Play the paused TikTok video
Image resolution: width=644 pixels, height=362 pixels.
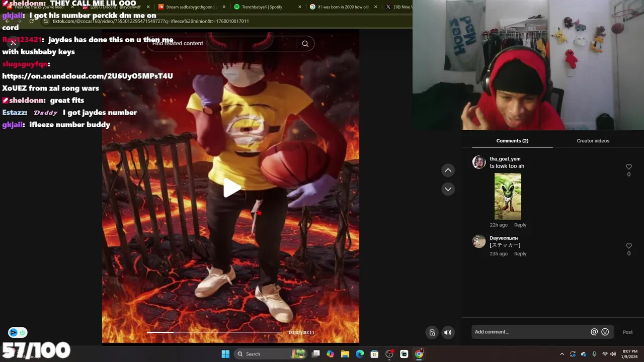[231, 188]
